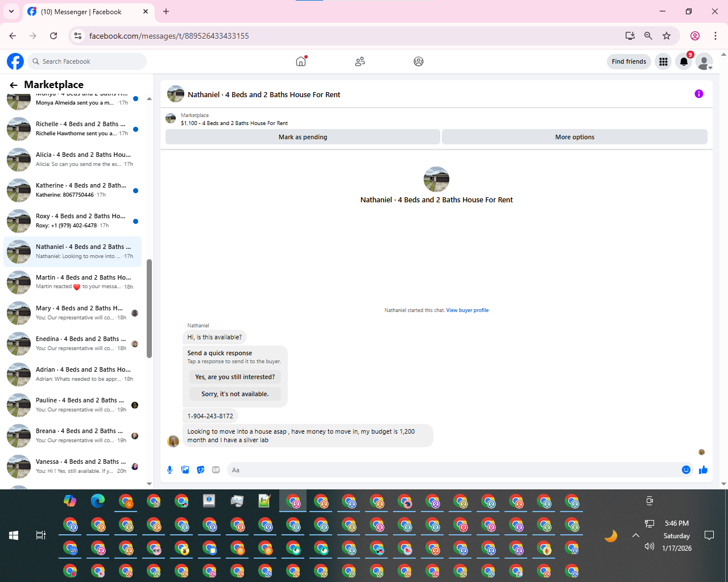Select the Nathaniel conversation in list

tap(72, 252)
